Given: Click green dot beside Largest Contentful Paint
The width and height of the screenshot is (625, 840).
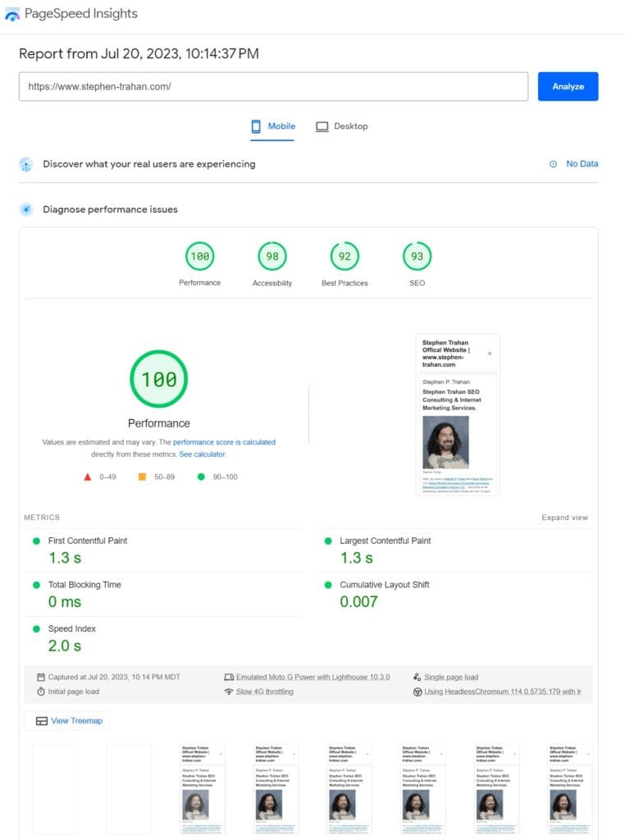Looking at the screenshot, I should click(328, 541).
